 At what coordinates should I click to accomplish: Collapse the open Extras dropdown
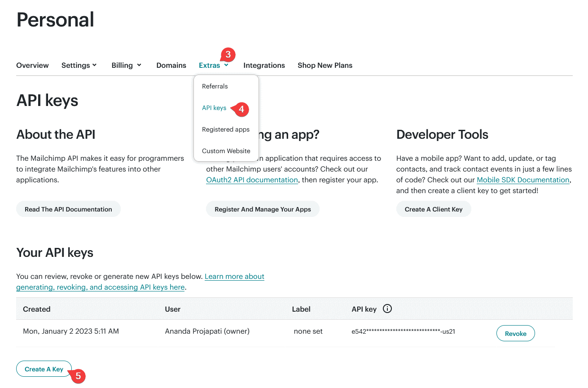[214, 65]
